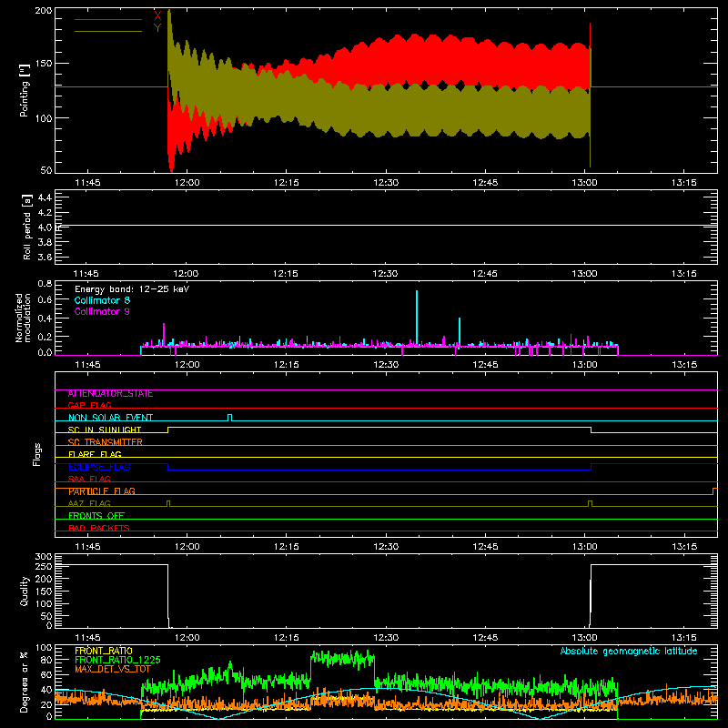Click the 'Absolute geomagnetic latitude' label
This screenshot has width=728, height=728.
[x=629, y=651]
